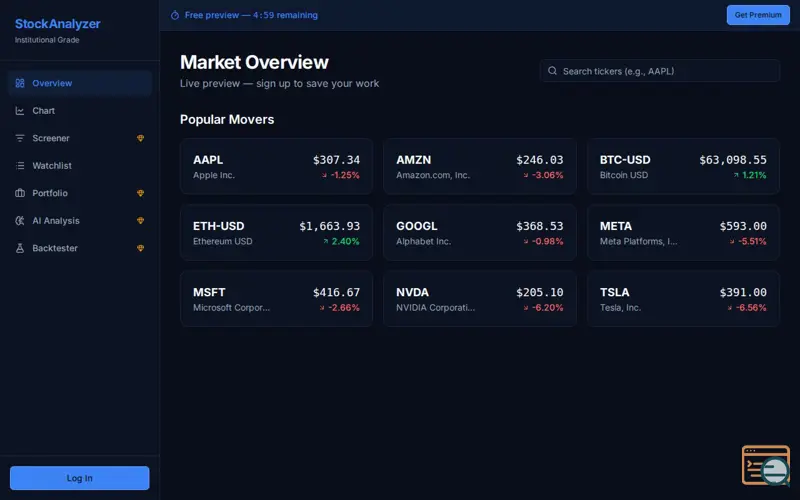Open the Overview menu item

click(x=80, y=83)
